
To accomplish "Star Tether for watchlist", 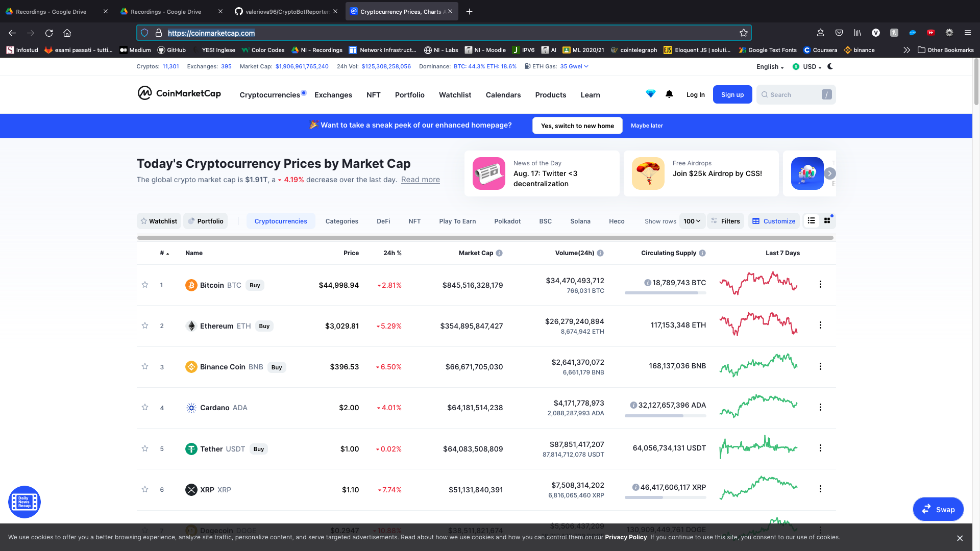I will [x=145, y=448].
